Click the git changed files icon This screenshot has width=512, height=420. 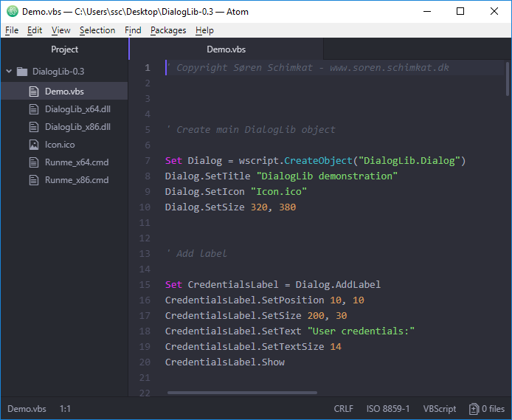474,409
